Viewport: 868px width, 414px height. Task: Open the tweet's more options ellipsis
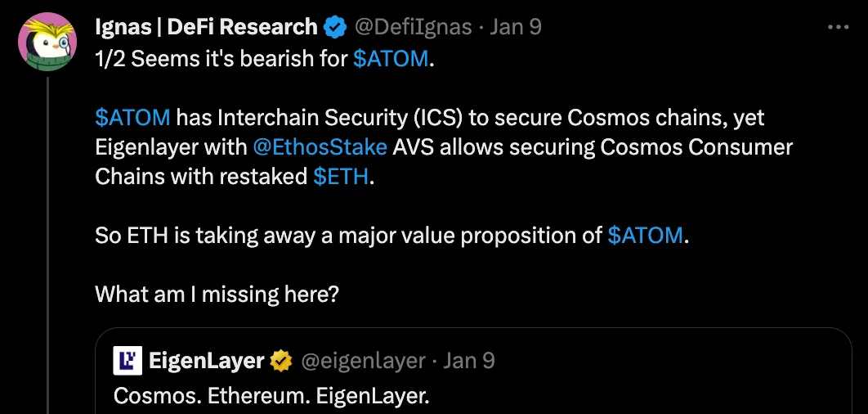839,27
